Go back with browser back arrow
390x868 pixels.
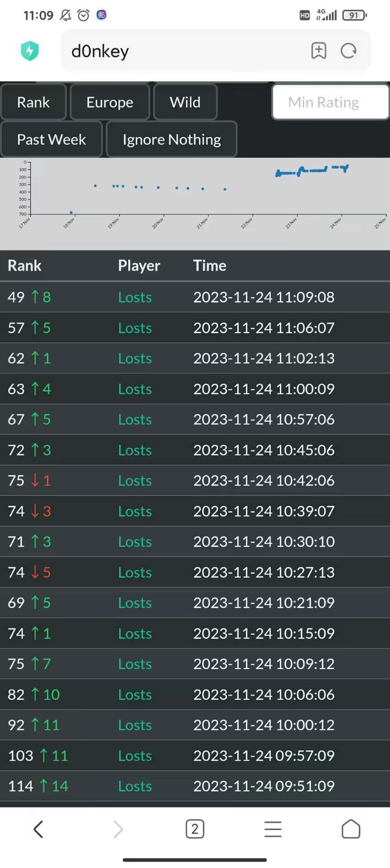click(x=38, y=829)
